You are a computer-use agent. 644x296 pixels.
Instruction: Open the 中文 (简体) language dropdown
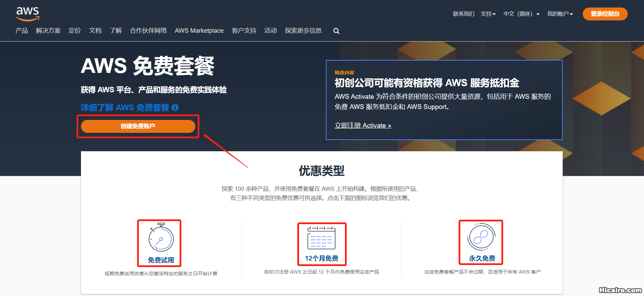[522, 14]
